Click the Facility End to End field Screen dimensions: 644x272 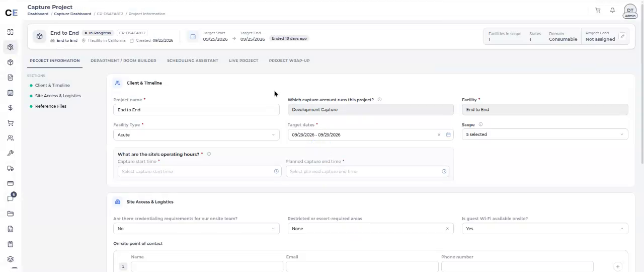coord(545,109)
